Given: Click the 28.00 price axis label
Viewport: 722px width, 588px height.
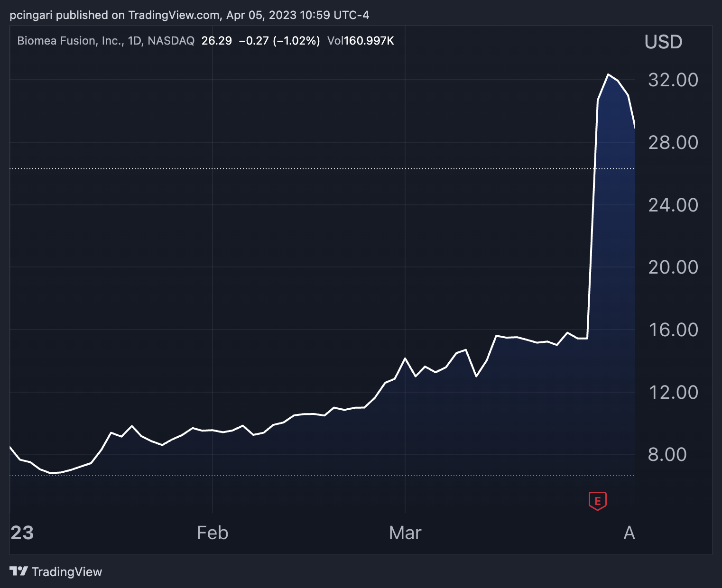Looking at the screenshot, I should pos(673,142).
